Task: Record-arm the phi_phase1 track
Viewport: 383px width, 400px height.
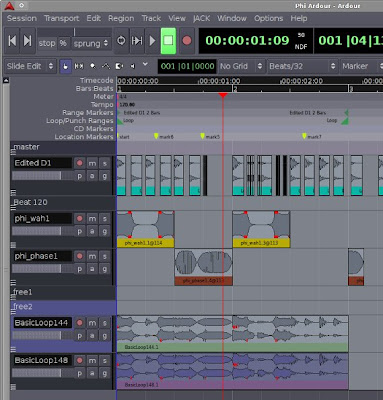Action: coord(79,256)
